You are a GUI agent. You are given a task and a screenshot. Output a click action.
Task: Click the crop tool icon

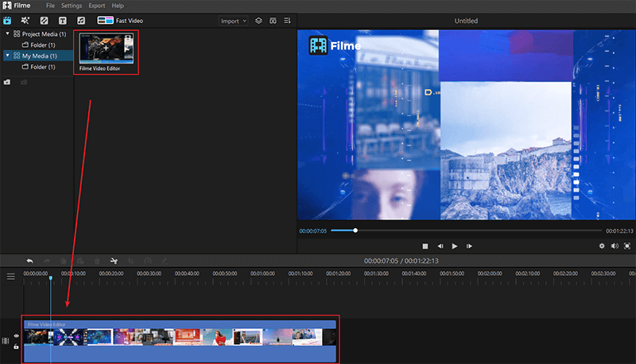click(x=130, y=261)
